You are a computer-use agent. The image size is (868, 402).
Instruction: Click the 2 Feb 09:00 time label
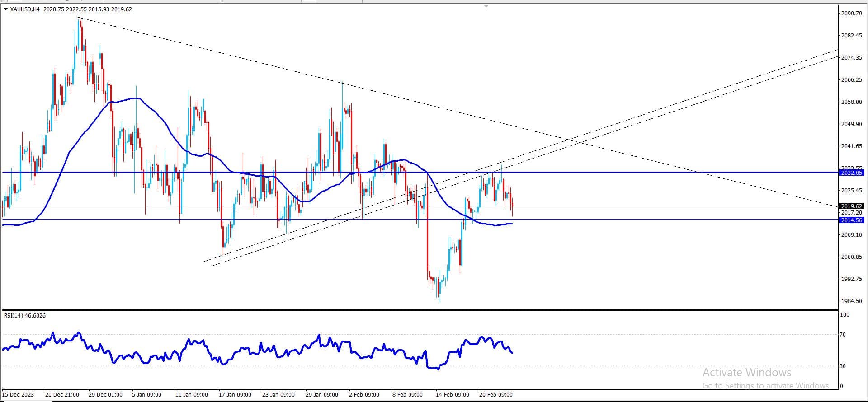tap(364, 394)
